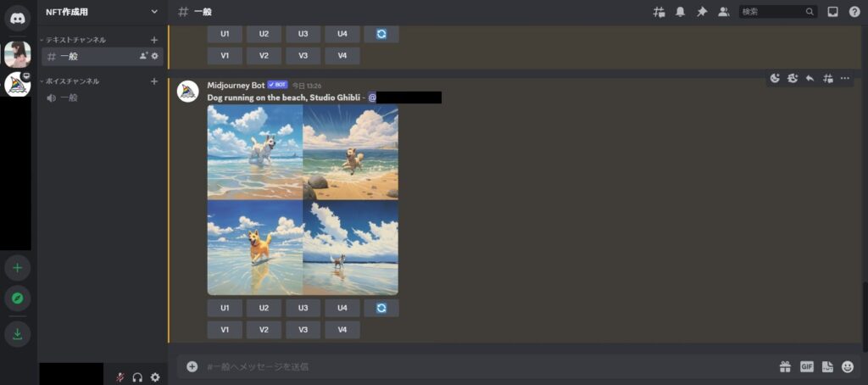Image resolution: width=868 pixels, height=385 pixels.
Task: Open more message options
Action: [x=845, y=78]
